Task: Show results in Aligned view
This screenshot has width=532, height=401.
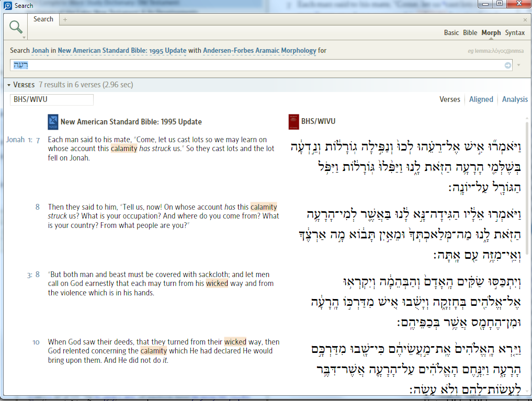Action: (x=481, y=99)
